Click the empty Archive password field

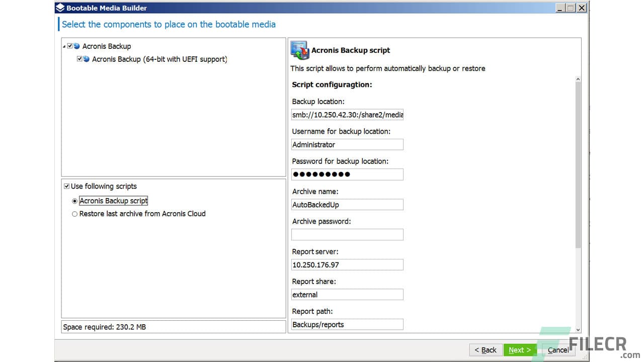pos(347,234)
